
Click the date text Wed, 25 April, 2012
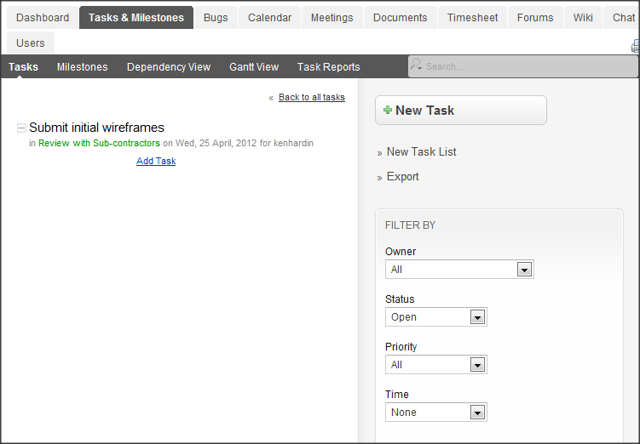click(216, 143)
